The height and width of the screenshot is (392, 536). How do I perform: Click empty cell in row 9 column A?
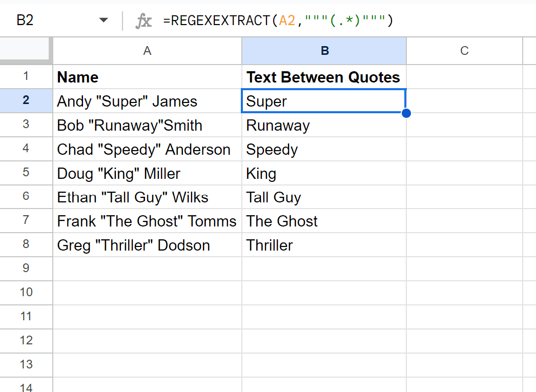click(147, 269)
